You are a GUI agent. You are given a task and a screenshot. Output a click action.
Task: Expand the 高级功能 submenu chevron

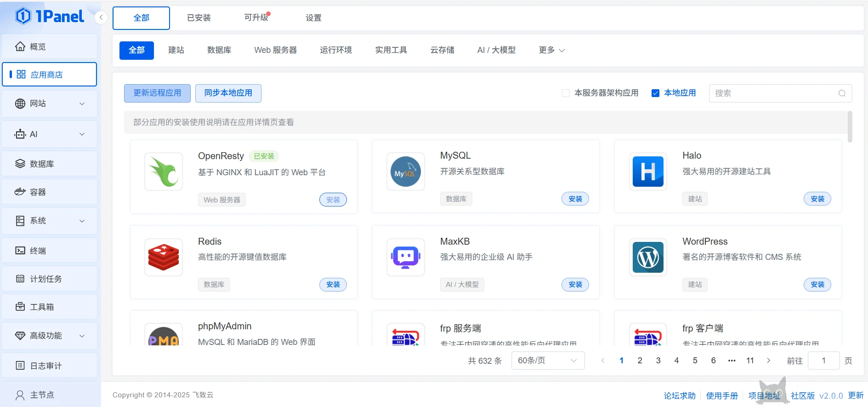[x=82, y=336]
